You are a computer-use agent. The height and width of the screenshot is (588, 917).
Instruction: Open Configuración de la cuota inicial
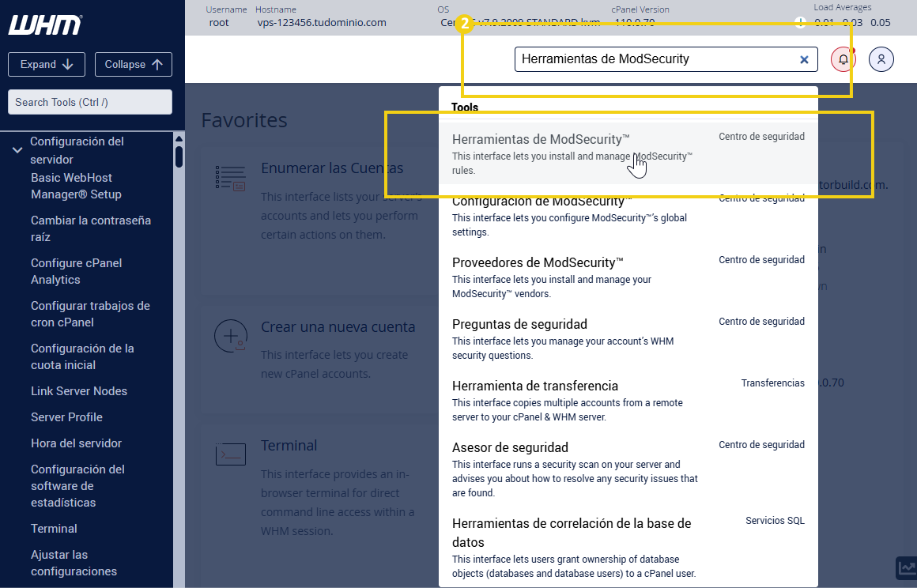click(x=82, y=356)
